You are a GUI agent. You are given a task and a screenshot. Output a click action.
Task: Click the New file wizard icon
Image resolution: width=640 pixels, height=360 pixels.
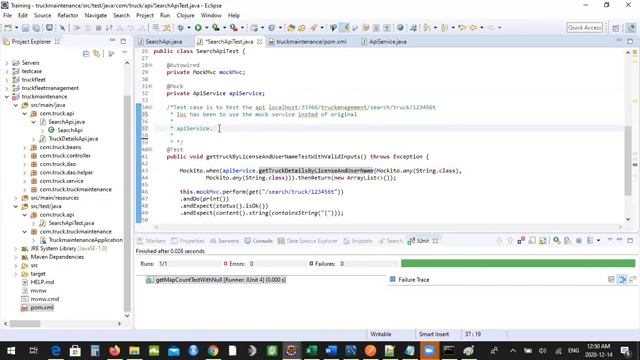pyautogui.click(x=8, y=28)
